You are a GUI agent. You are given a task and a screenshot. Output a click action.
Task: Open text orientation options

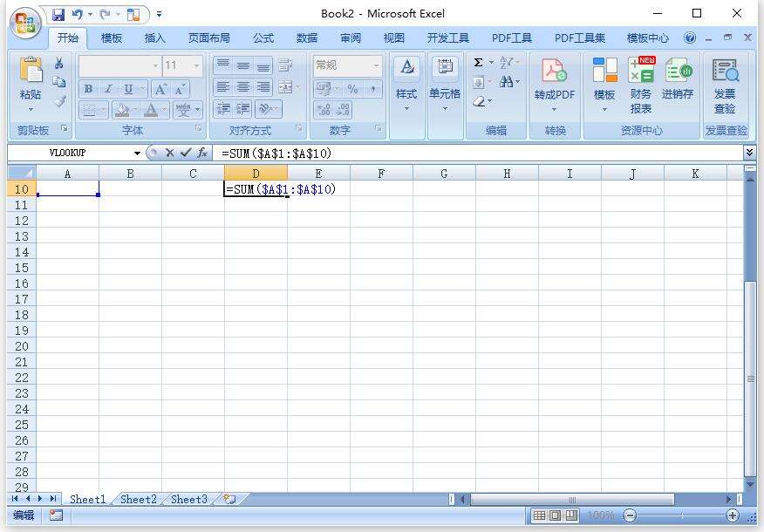click(x=268, y=109)
